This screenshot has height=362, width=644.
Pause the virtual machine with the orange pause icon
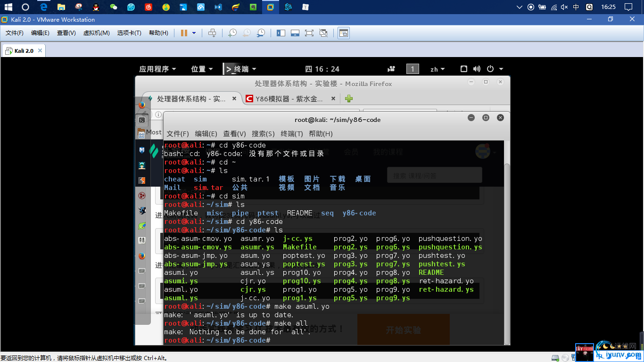(x=184, y=33)
